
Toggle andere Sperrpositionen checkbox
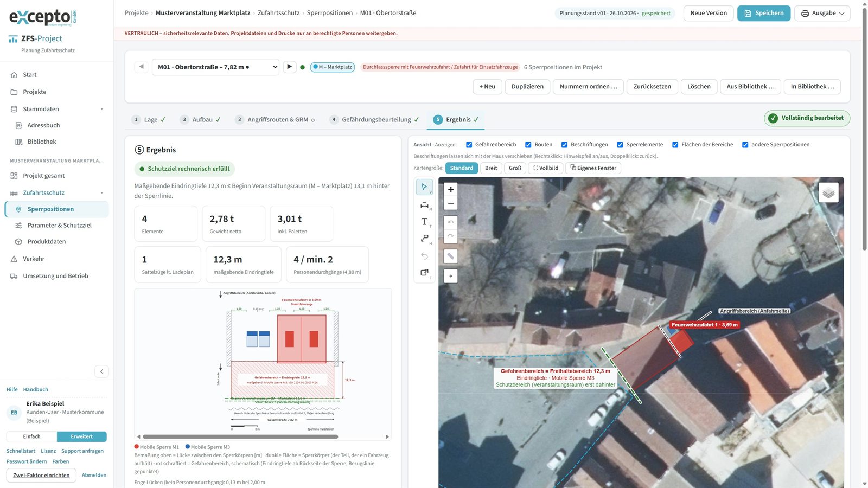tap(745, 145)
